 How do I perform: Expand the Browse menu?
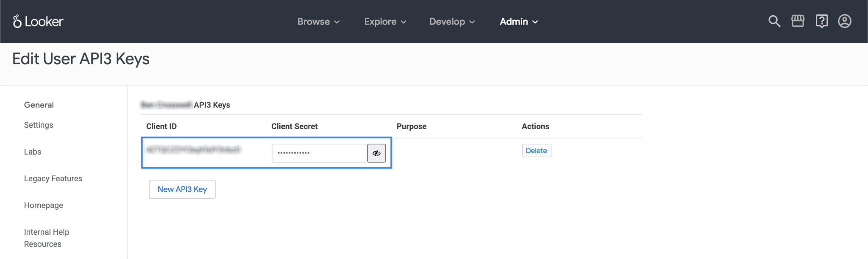(318, 22)
